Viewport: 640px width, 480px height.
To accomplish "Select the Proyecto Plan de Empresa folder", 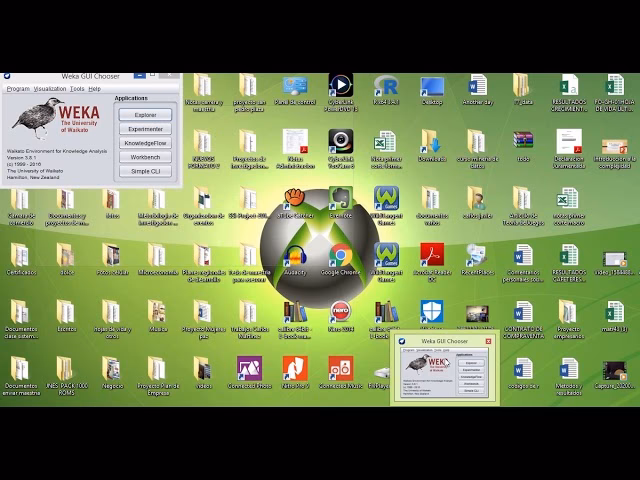I will point(158,376).
